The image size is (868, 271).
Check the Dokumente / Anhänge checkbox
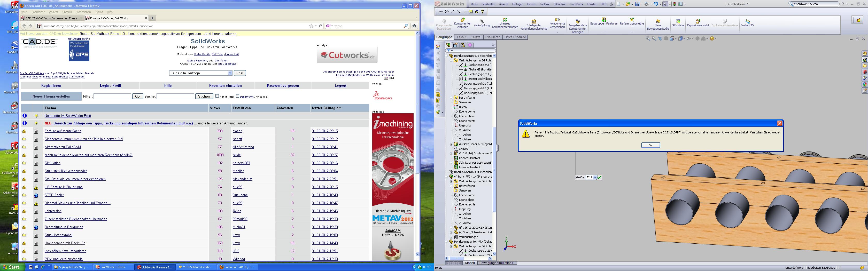pyautogui.click(x=238, y=96)
